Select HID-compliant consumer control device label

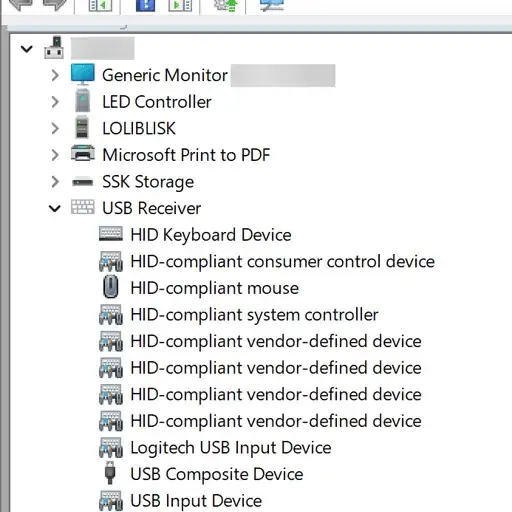pyautogui.click(x=282, y=262)
